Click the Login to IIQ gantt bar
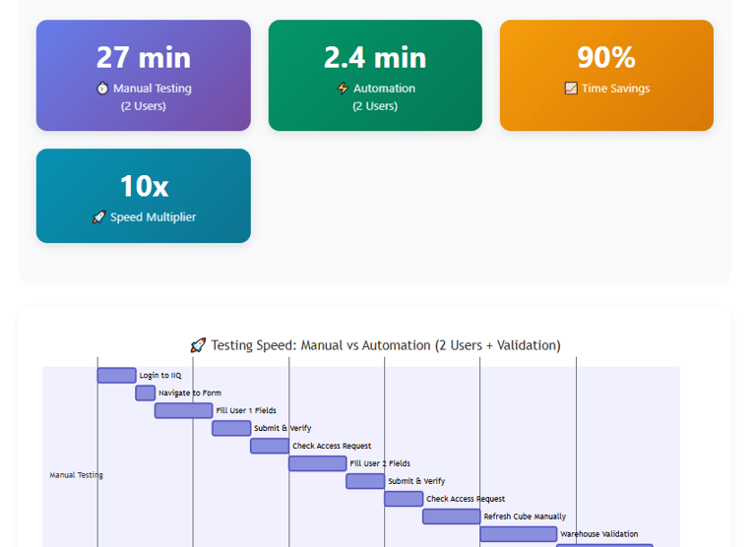This screenshot has height=547, width=756. click(117, 376)
